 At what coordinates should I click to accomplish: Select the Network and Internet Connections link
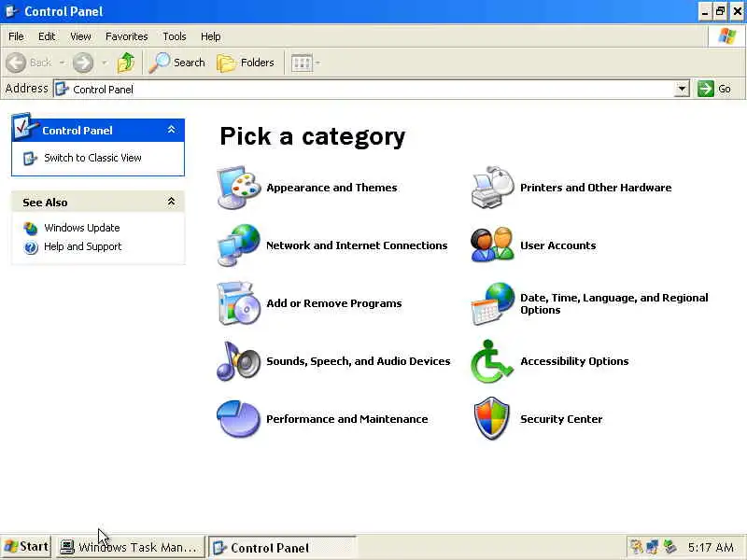(x=357, y=245)
